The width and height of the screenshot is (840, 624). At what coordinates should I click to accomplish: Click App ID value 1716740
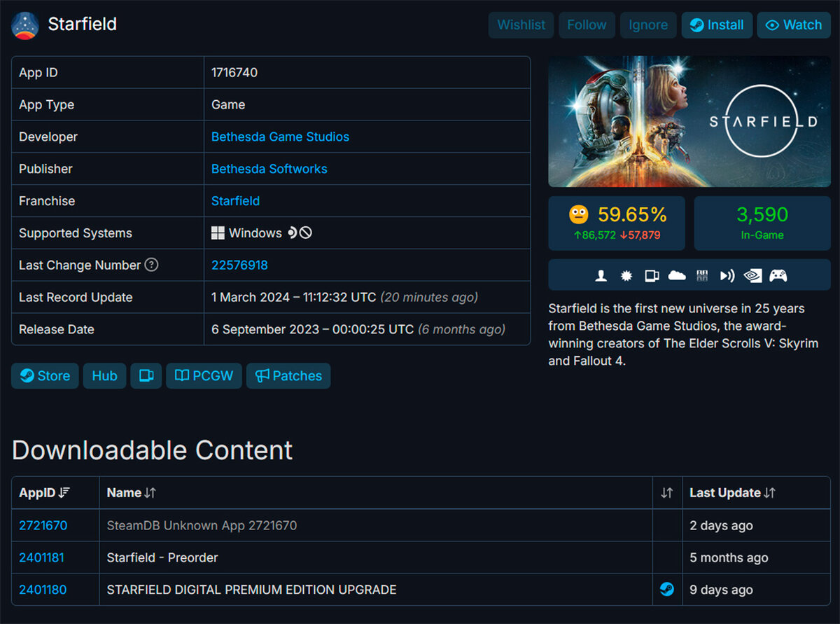coord(234,73)
